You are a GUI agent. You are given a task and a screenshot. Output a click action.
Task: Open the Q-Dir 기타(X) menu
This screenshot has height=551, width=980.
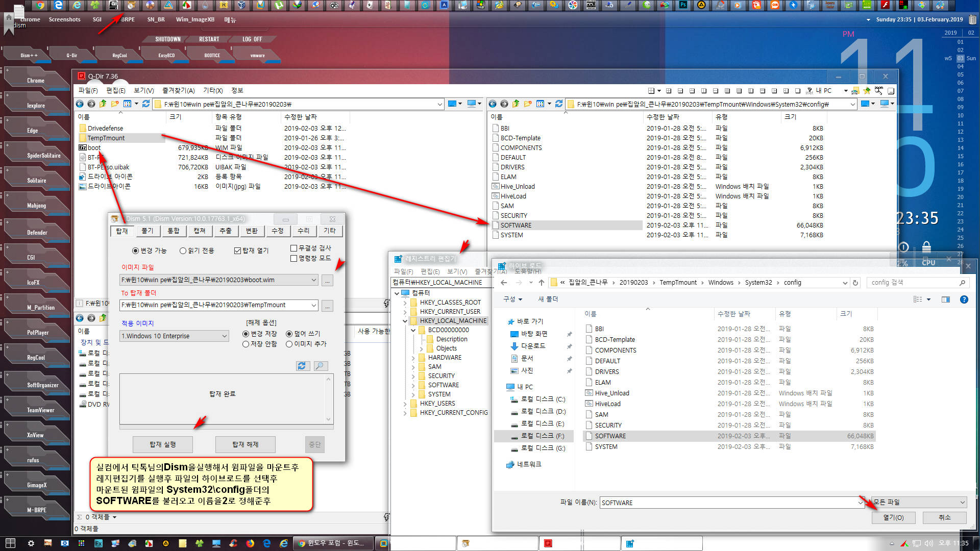point(213,90)
